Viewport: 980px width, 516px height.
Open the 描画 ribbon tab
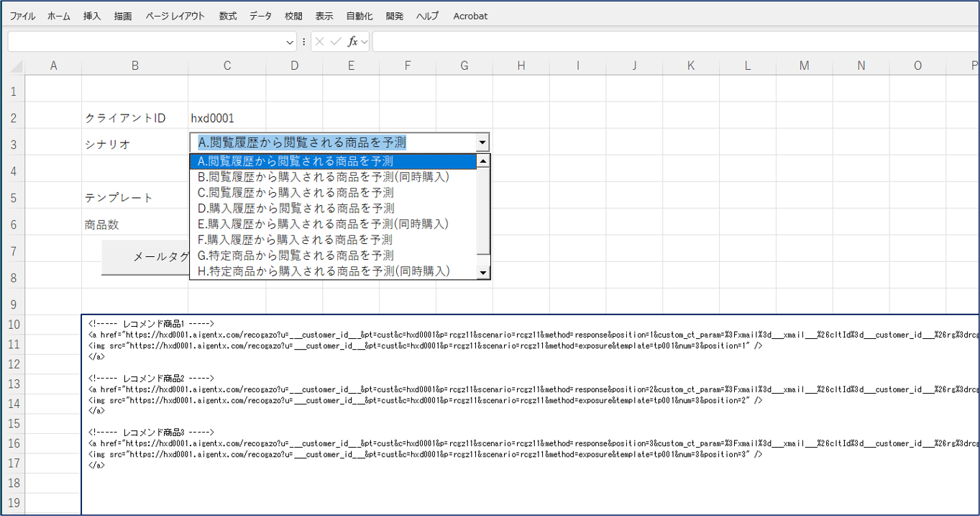(123, 16)
